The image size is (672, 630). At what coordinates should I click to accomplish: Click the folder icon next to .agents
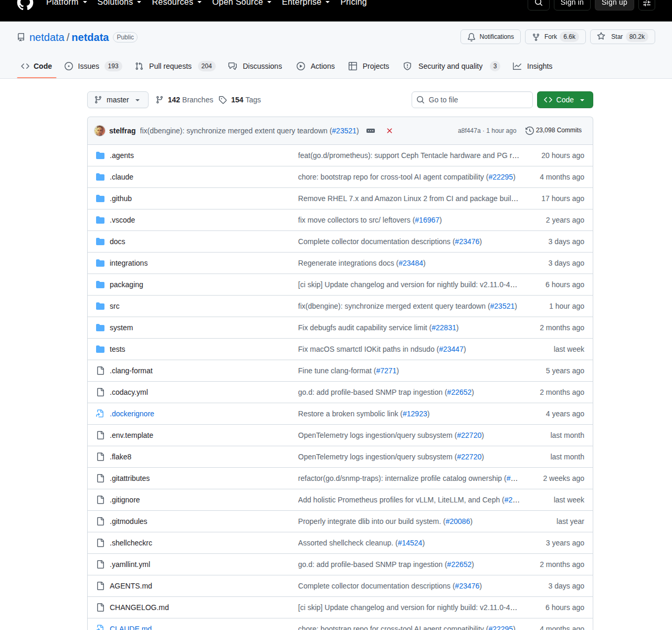100,155
